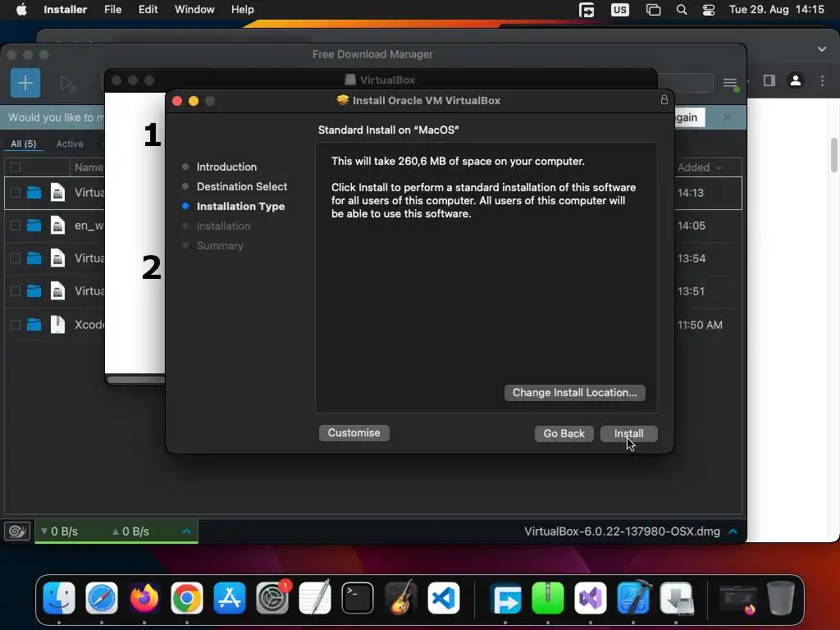Open folder of the 14:13 download
This screenshot has width=840, height=630.
[34, 192]
